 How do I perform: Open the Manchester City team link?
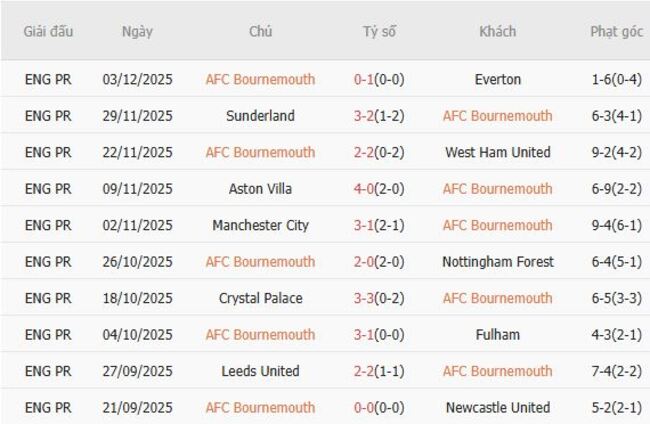pos(260,225)
